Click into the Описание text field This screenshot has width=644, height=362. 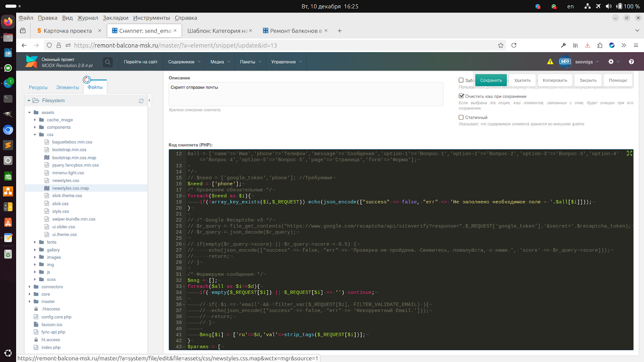[x=306, y=94]
